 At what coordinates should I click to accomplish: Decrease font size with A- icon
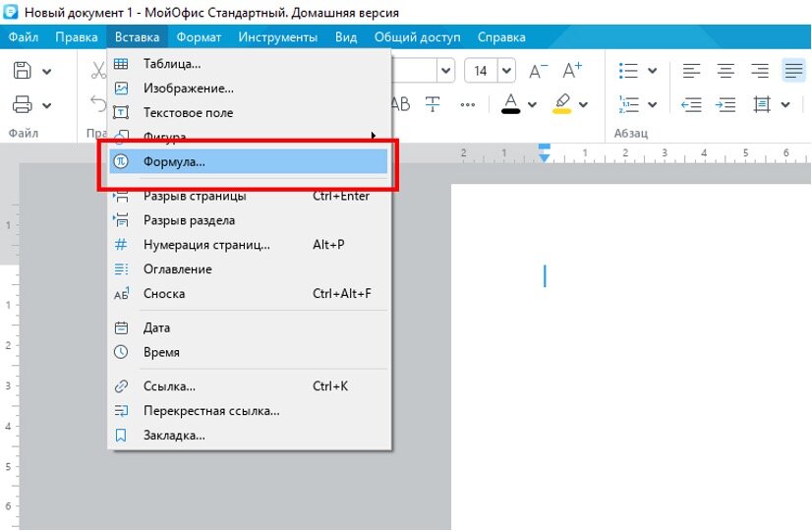pyautogui.click(x=538, y=71)
